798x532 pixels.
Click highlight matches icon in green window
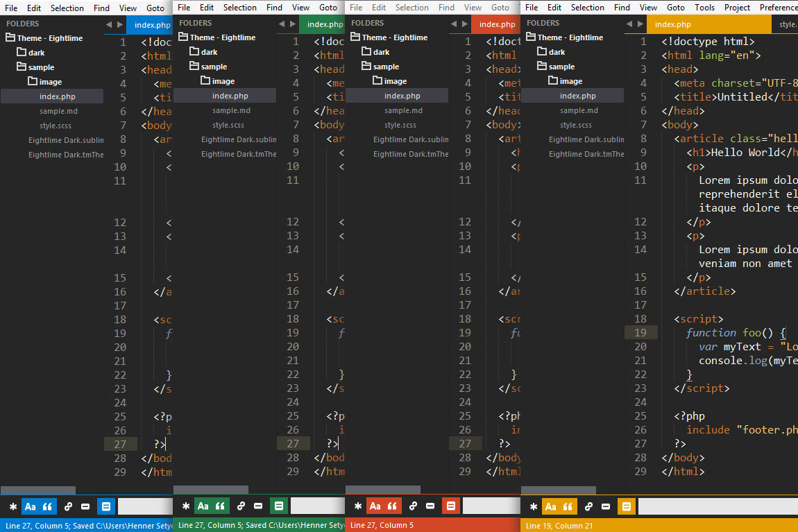tap(278, 506)
